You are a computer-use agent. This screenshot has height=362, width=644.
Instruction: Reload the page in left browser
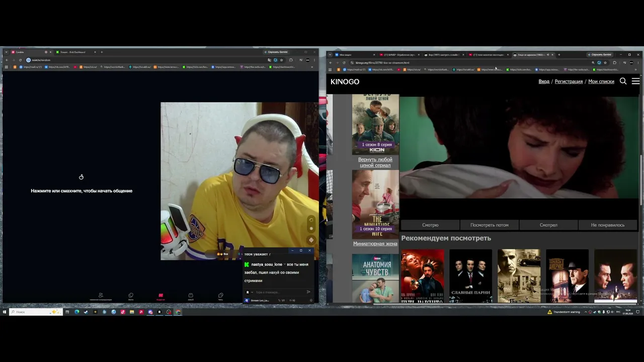tap(20, 60)
